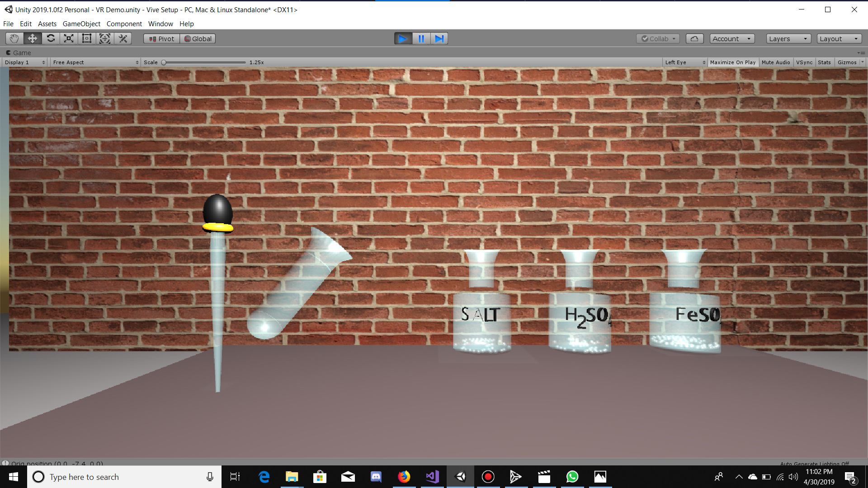This screenshot has height=488, width=868.
Task: Open Task View from the taskbar
Action: click(x=235, y=477)
